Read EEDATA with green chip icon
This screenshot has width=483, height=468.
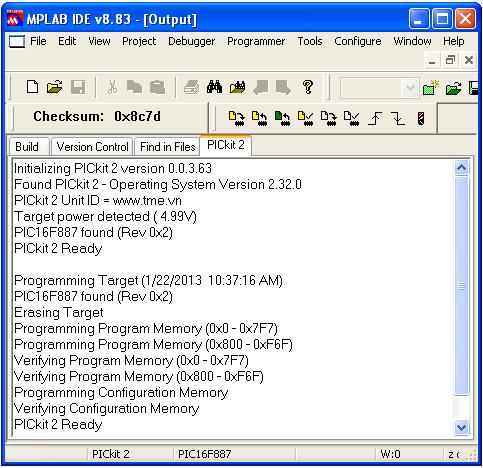(x=282, y=118)
